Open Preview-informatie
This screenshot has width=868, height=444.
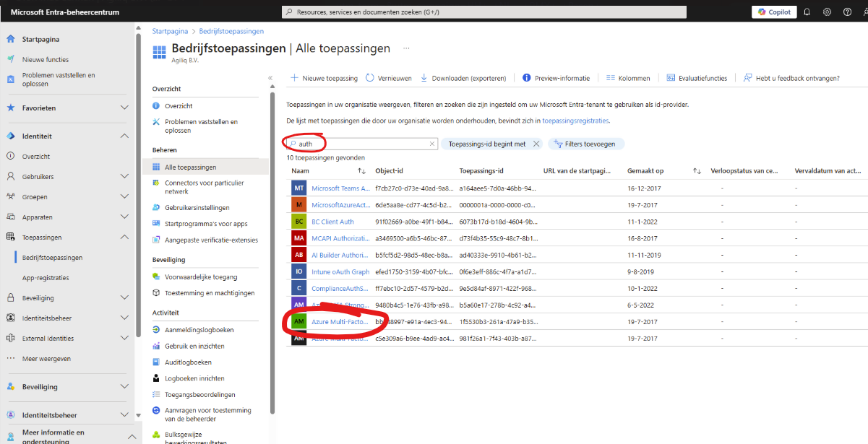tap(557, 78)
